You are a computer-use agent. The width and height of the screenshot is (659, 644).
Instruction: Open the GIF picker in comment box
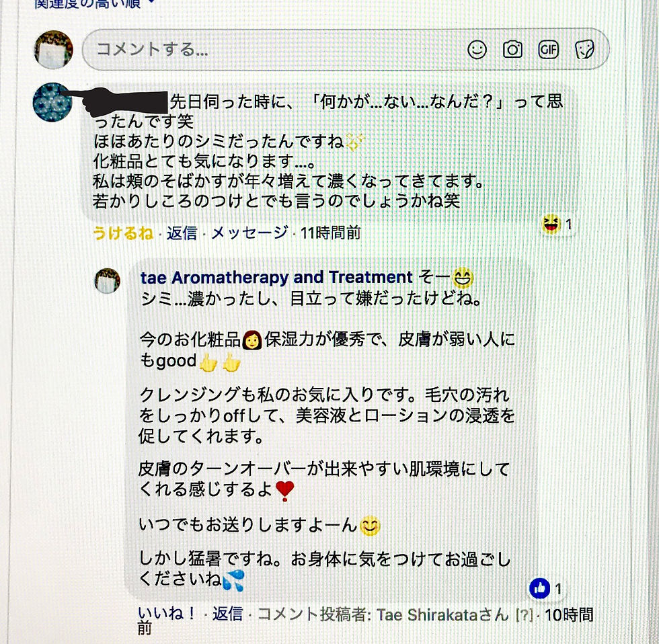click(x=549, y=50)
